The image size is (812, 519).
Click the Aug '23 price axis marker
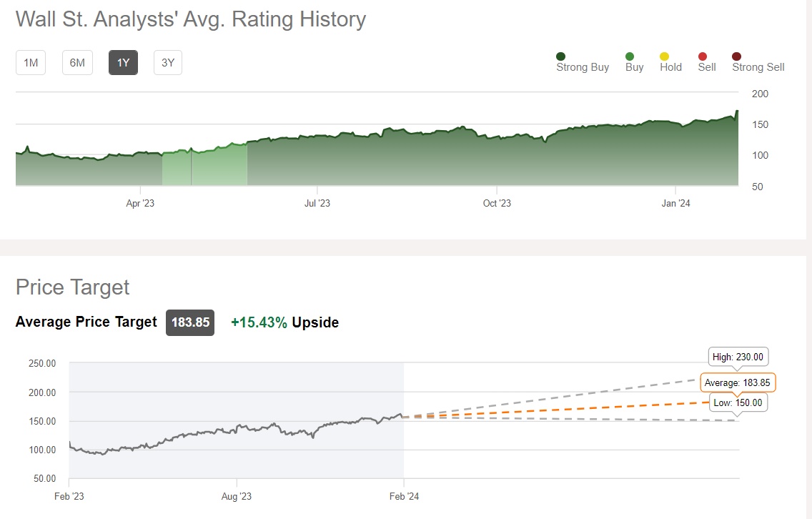[237, 496]
